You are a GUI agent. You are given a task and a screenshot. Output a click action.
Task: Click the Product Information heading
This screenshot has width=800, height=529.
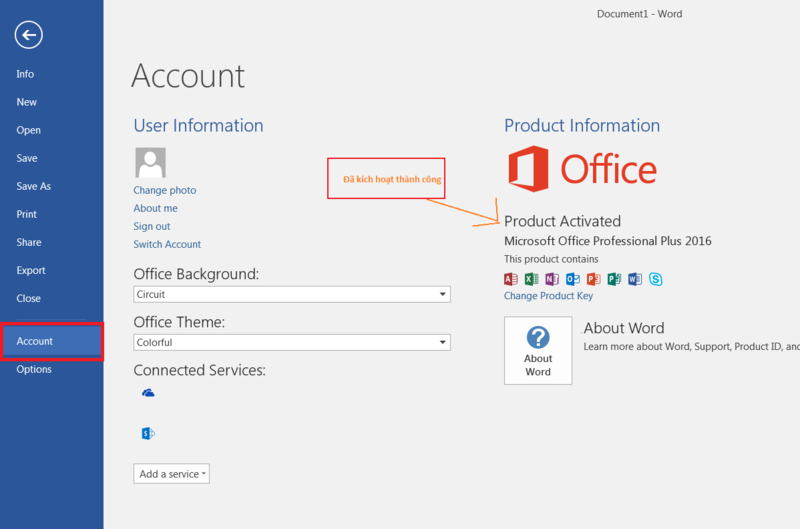click(x=582, y=125)
